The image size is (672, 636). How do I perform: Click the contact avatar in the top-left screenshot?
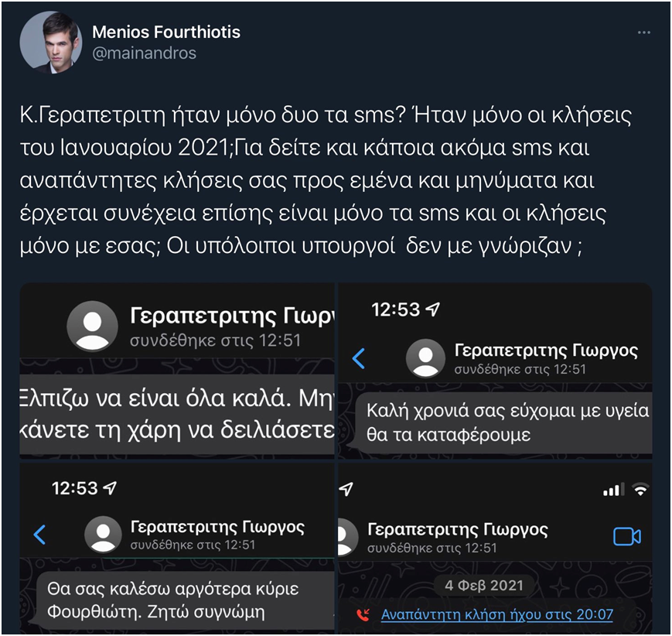coord(93,325)
